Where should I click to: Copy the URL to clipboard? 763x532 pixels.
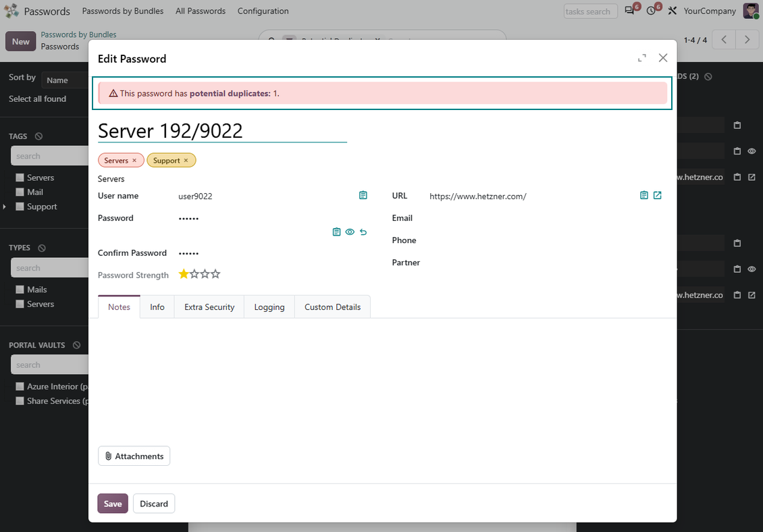(643, 195)
